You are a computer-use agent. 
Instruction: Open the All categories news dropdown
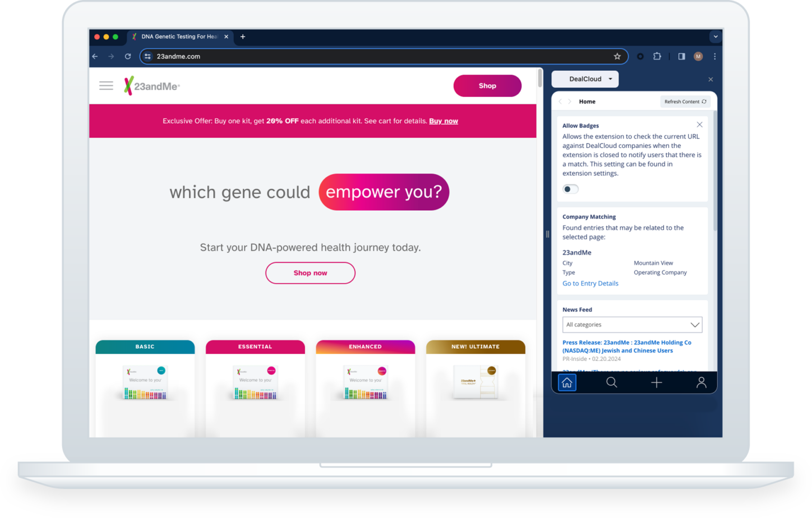coord(632,325)
